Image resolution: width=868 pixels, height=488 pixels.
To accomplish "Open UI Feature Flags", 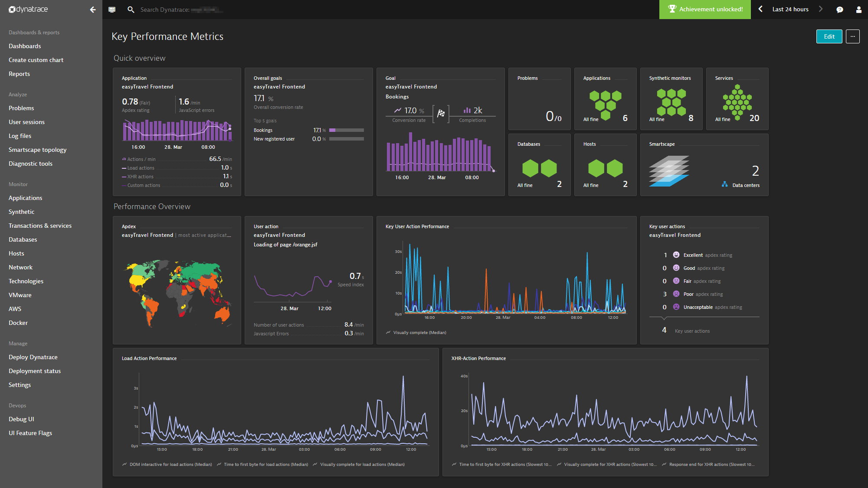I will click(x=30, y=433).
